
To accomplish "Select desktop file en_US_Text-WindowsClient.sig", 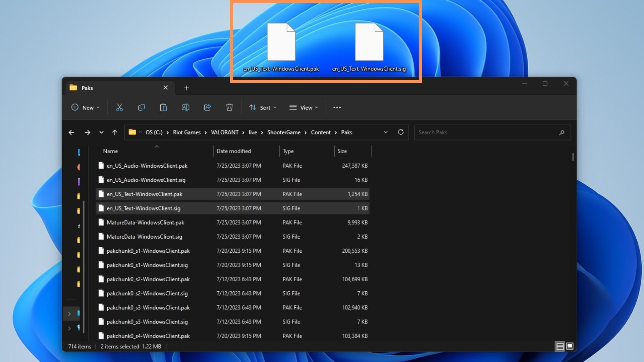I will click(x=369, y=48).
